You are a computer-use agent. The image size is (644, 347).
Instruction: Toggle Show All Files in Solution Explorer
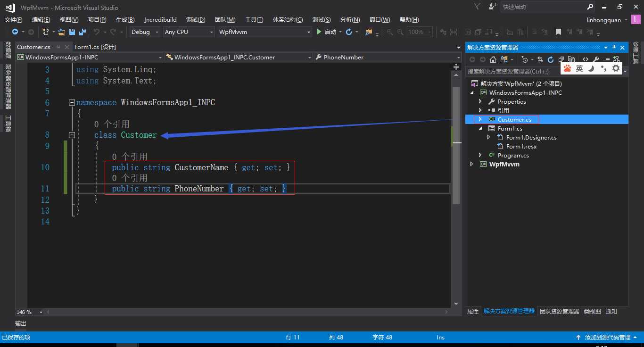pyautogui.click(x=571, y=59)
